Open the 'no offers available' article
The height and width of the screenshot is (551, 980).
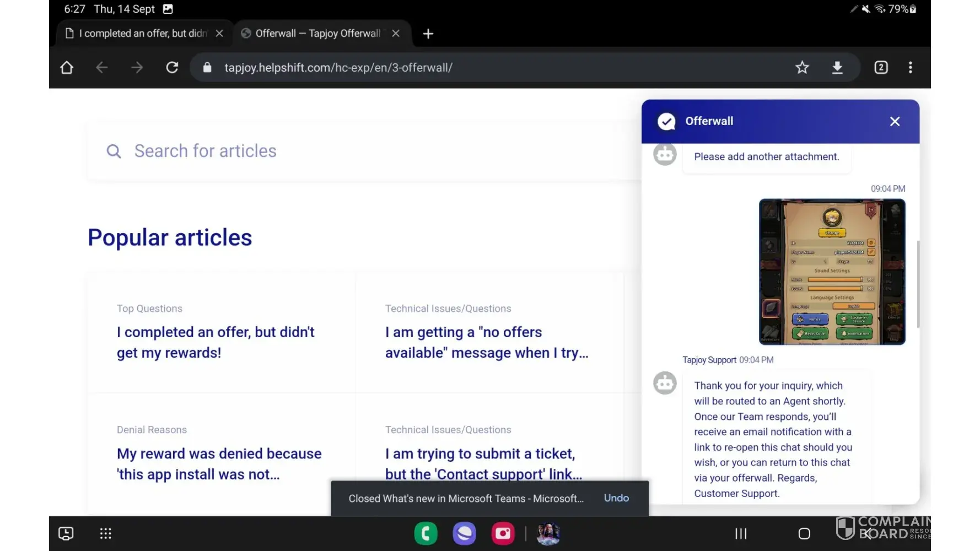click(x=486, y=342)
